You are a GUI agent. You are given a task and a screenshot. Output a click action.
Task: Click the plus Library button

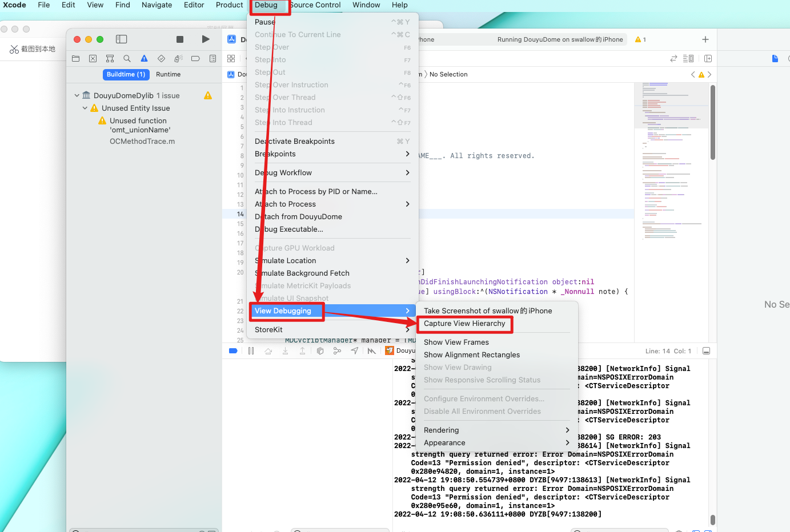point(705,39)
